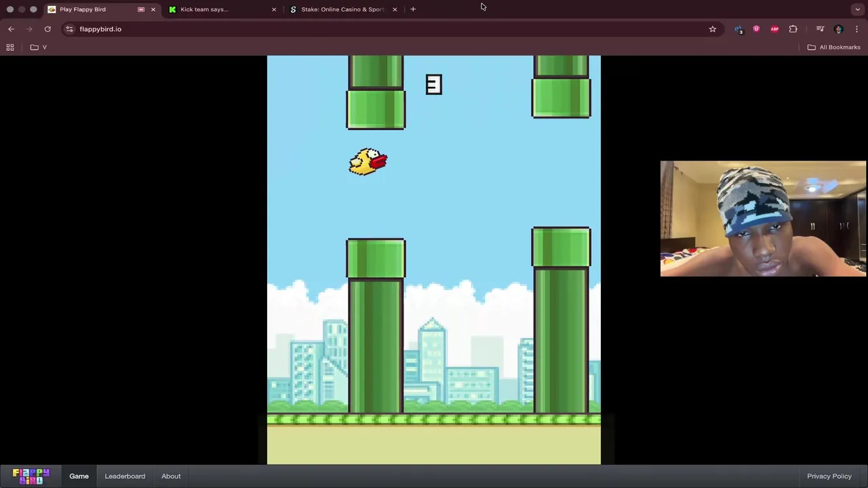Click the media indicator on Flappy Bird tab

click(141, 9)
